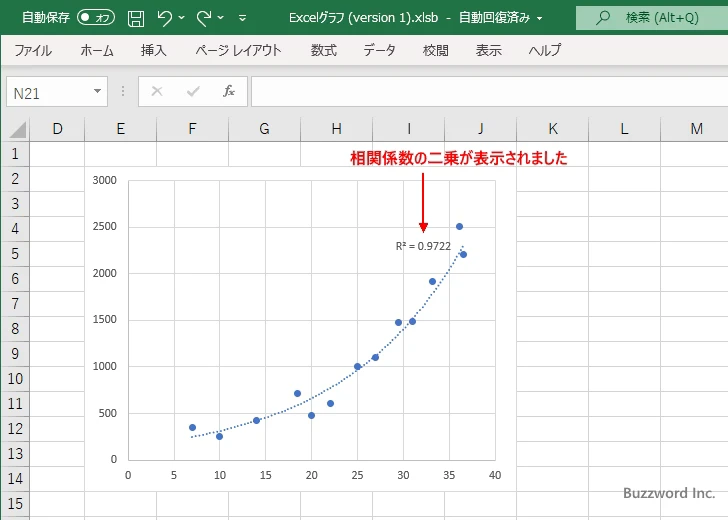
Task: Select column M header
Action: coord(695,129)
